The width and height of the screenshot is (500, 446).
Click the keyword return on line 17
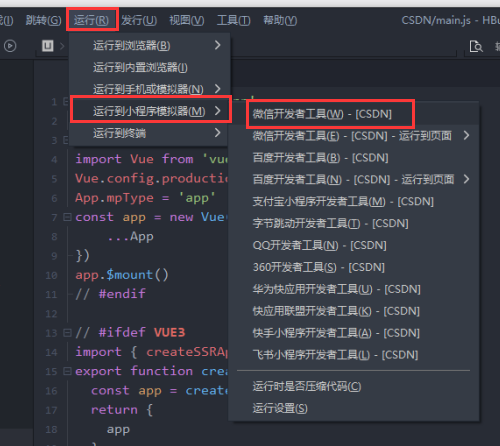point(114,410)
